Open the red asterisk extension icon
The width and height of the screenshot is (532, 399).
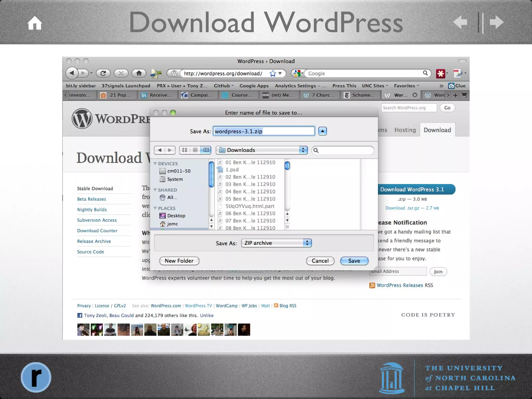(x=441, y=74)
